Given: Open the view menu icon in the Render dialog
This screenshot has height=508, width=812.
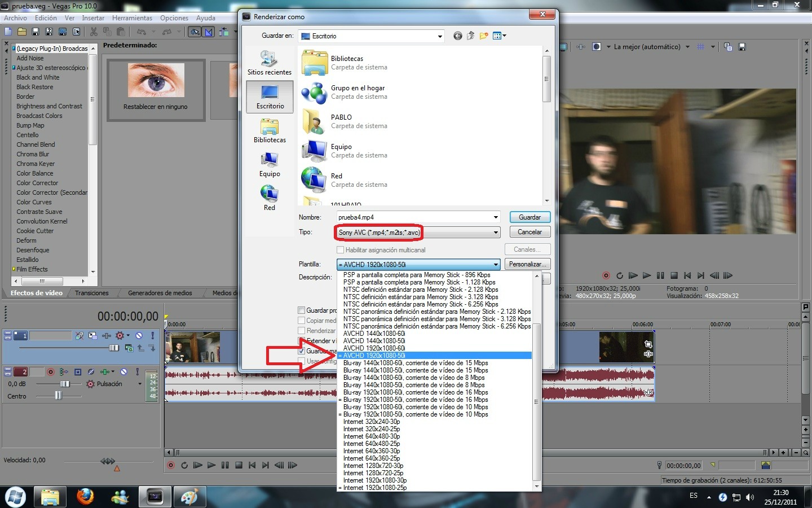Looking at the screenshot, I should (x=499, y=36).
